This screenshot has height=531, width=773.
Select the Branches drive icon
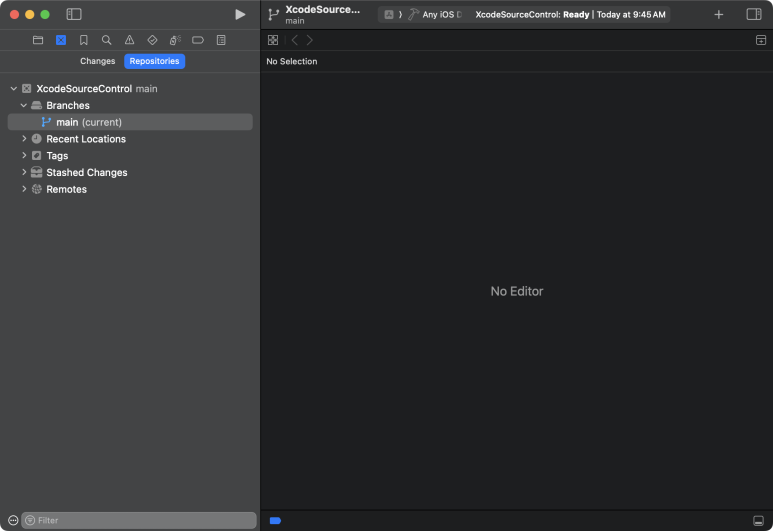point(36,106)
